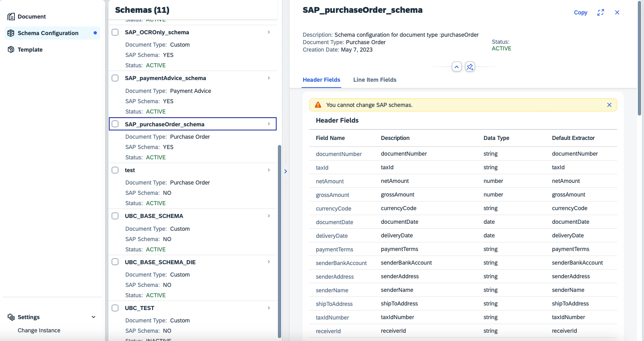This screenshot has height=341, width=644.
Task: Check the SAP_purchaseOrder_schema checkbox
Action: pyautogui.click(x=115, y=124)
